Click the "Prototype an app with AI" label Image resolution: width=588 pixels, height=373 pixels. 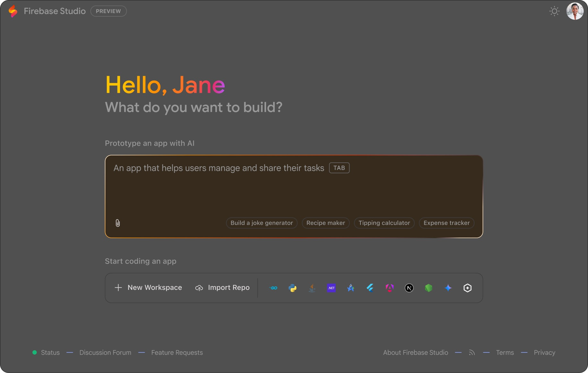click(150, 143)
